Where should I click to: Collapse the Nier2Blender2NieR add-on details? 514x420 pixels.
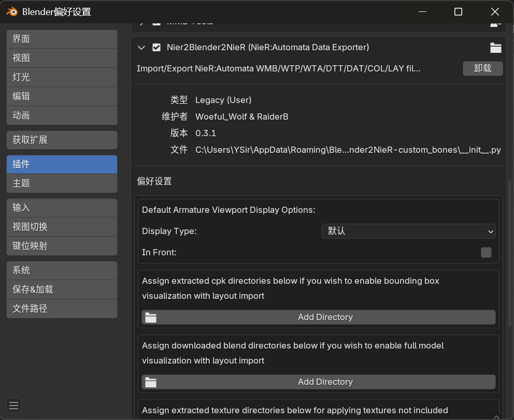pos(141,48)
